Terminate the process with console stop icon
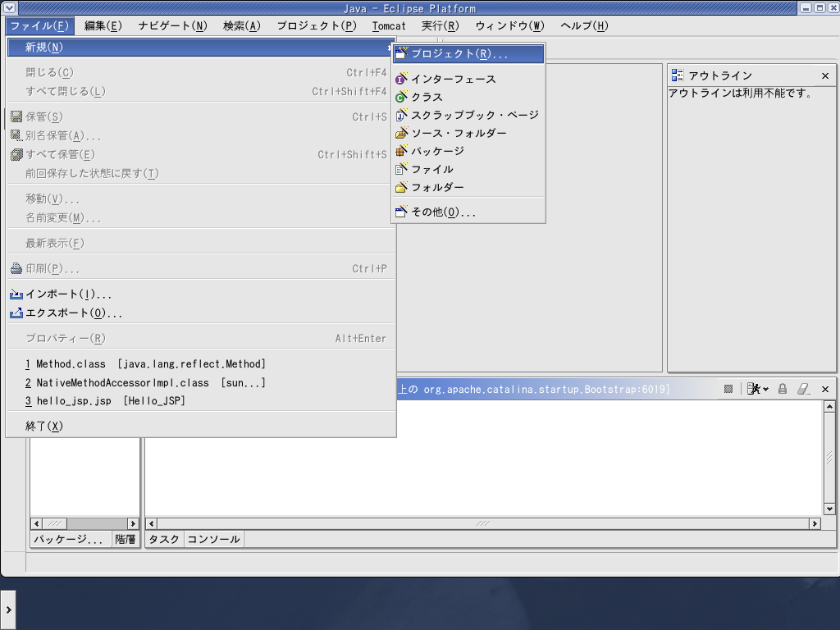Viewport: 840px width, 630px height. (728, 389)
